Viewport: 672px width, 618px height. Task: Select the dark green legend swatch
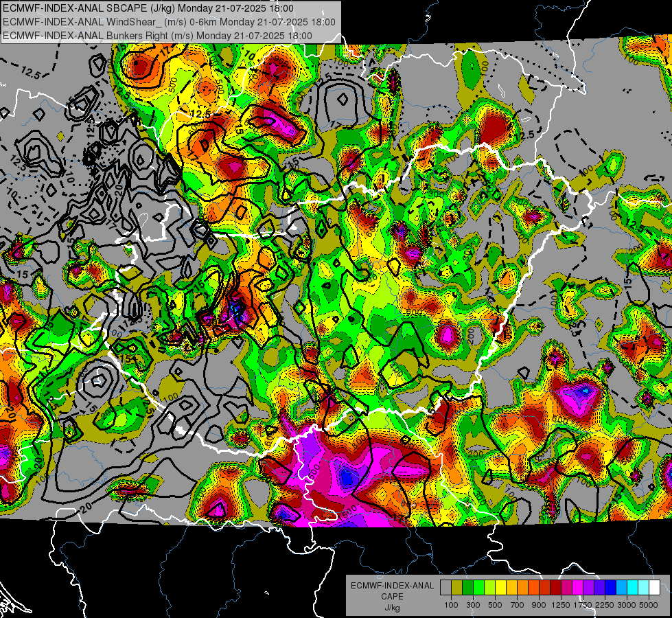pyautogui.click(x=467, y=587)
